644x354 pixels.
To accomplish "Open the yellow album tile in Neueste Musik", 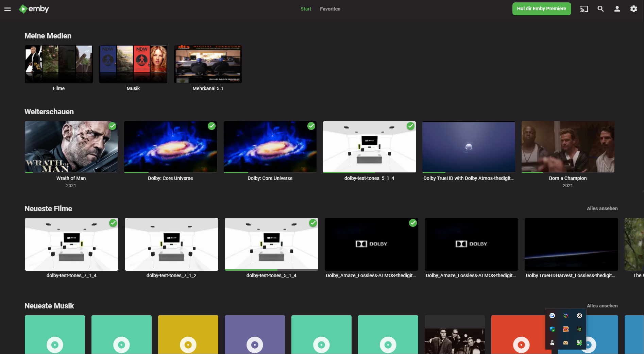I will (188, 335).
